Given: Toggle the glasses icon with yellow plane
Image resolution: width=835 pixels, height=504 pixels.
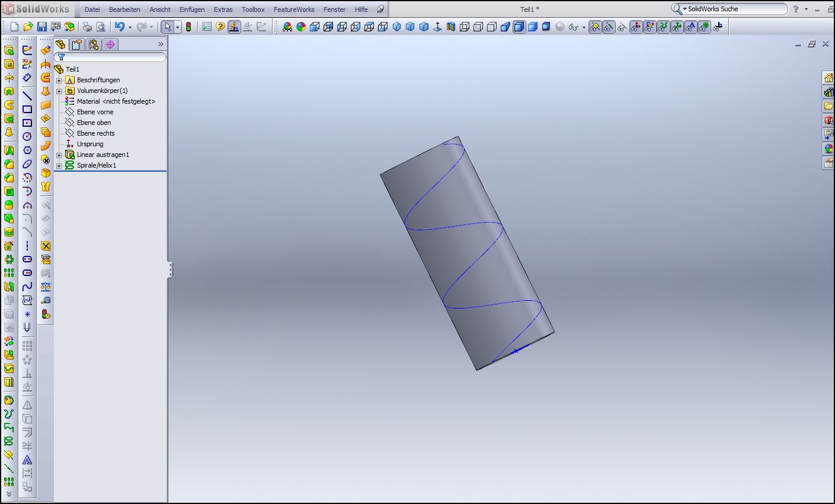Looking at the screenshot, I should click(x=595, y=27).
